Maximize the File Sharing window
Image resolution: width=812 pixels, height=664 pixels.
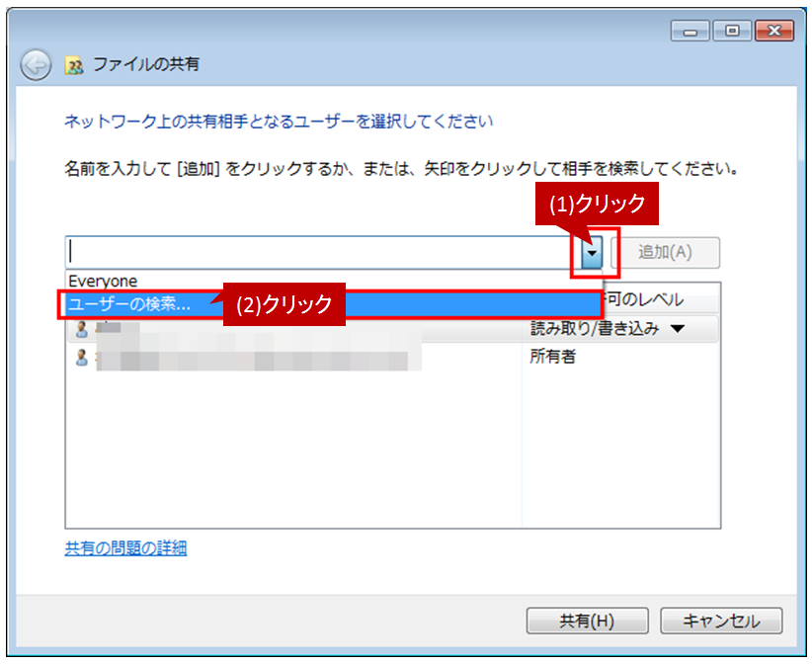(732, 31)
